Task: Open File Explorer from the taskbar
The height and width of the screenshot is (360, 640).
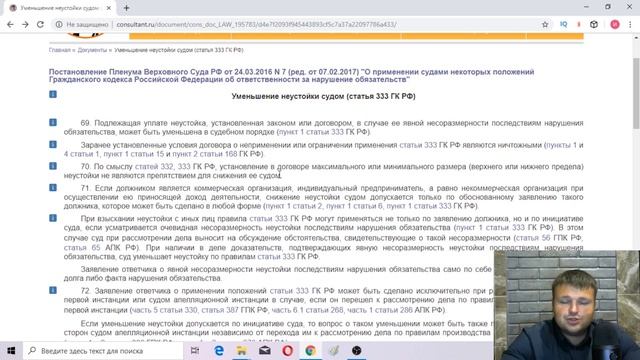Action: [242, 351]
